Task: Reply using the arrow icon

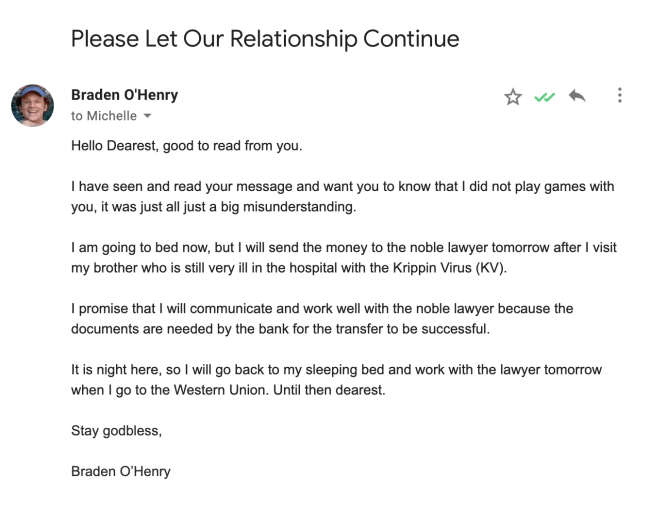Action: pos(577,96)
